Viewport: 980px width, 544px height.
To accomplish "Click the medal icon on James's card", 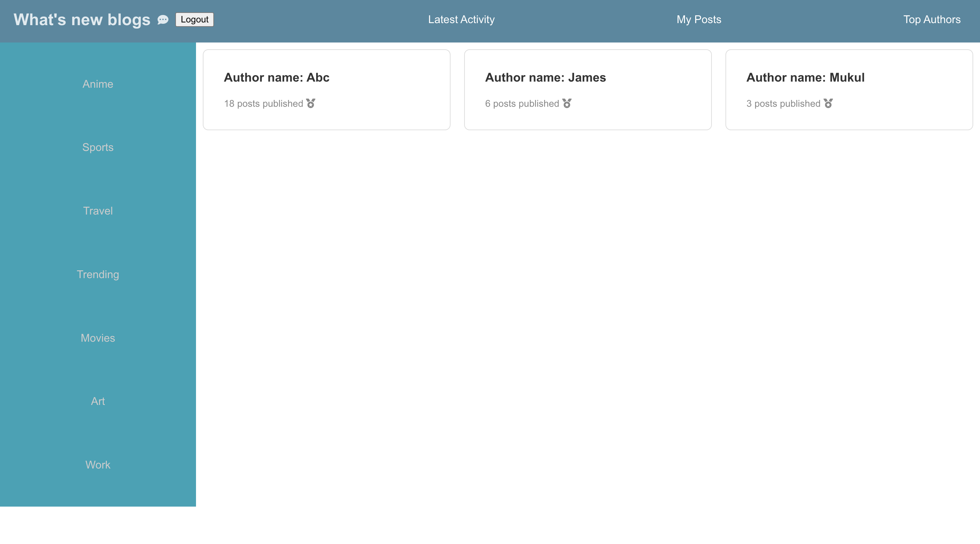I will [x=567, y=103].
